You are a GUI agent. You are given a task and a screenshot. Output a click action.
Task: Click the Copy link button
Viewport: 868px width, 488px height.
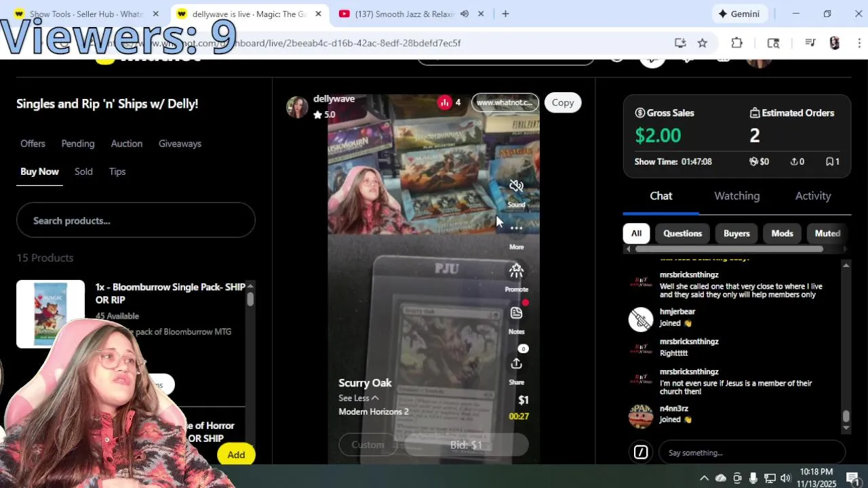(x=563, y=102)
